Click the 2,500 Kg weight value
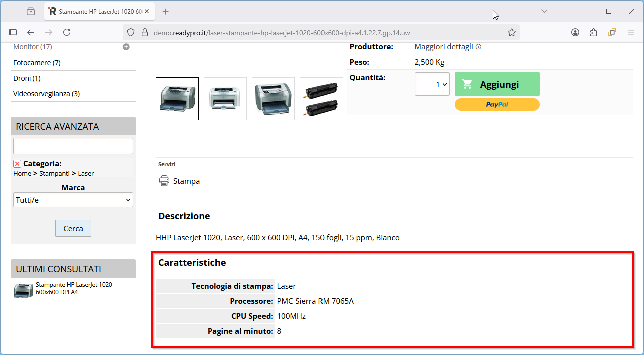The height and width of the screenshot is (355, 644). click(429, 62)
